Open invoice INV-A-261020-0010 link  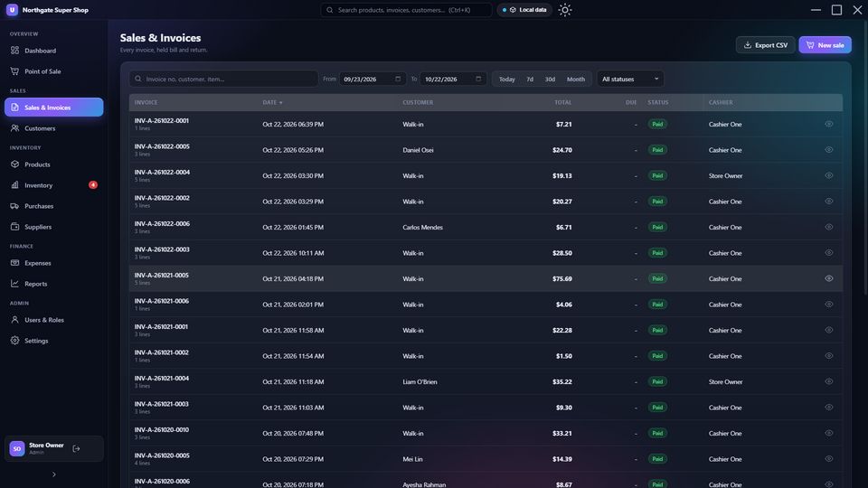161,429
